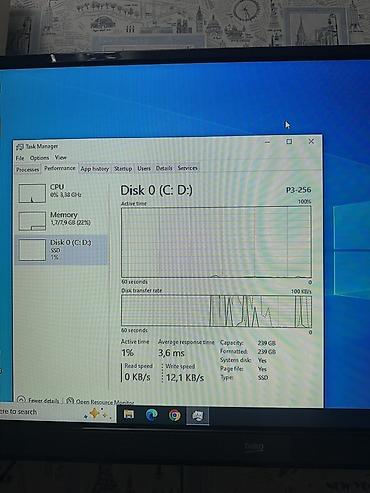Minimize the Task Manager window
Viewport: 370px width, 493px height.
click(267, 142)
